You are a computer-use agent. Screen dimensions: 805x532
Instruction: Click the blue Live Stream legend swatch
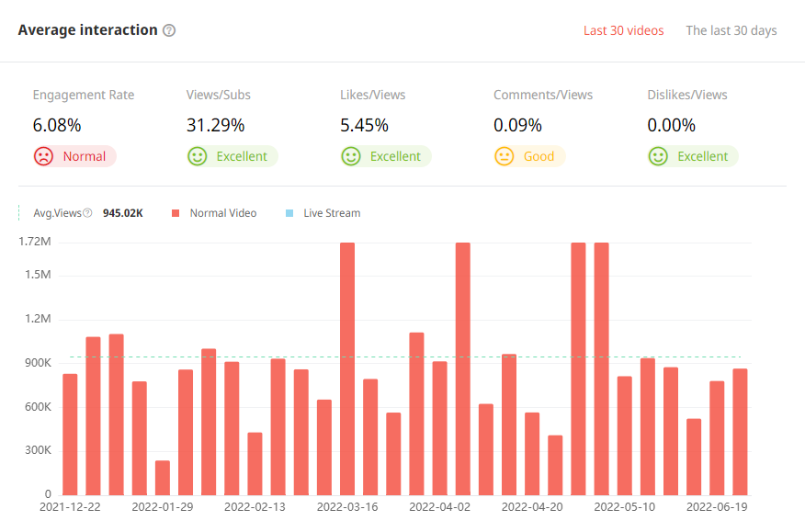click(289, 213)
